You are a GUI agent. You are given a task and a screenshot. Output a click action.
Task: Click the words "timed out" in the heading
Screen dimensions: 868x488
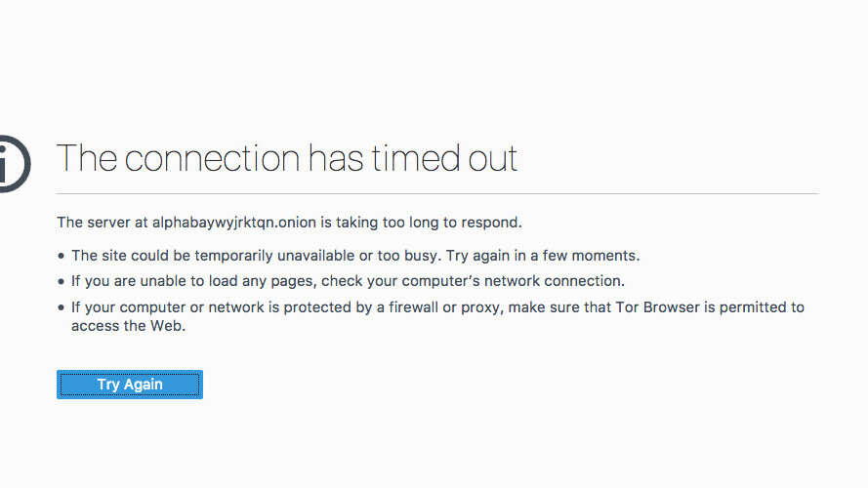pyautogui.click(x=444, y=158)
